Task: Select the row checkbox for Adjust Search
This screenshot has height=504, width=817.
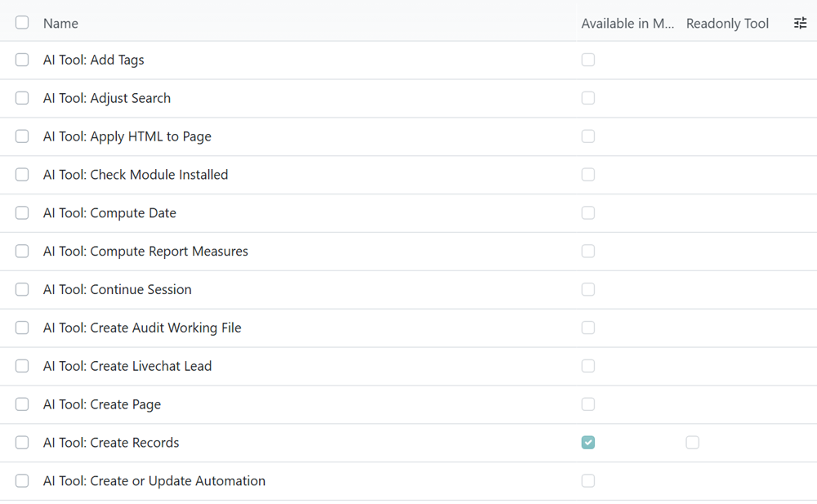Action: click(x=22, y=98)
